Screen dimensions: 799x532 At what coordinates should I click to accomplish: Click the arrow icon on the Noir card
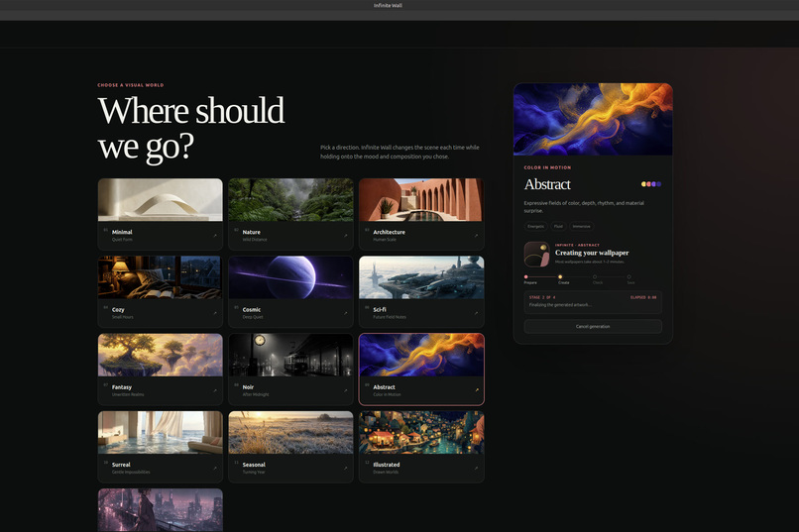point(345,390)
